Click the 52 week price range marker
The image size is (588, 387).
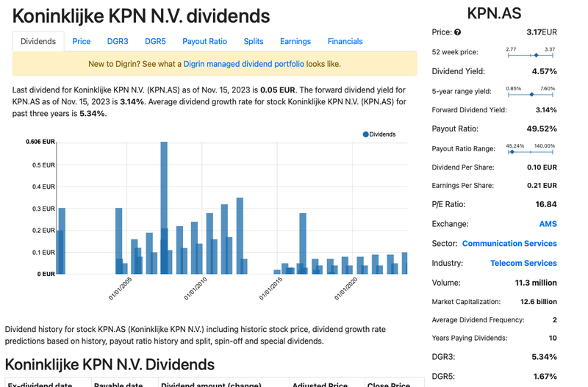tap(537, 55)
